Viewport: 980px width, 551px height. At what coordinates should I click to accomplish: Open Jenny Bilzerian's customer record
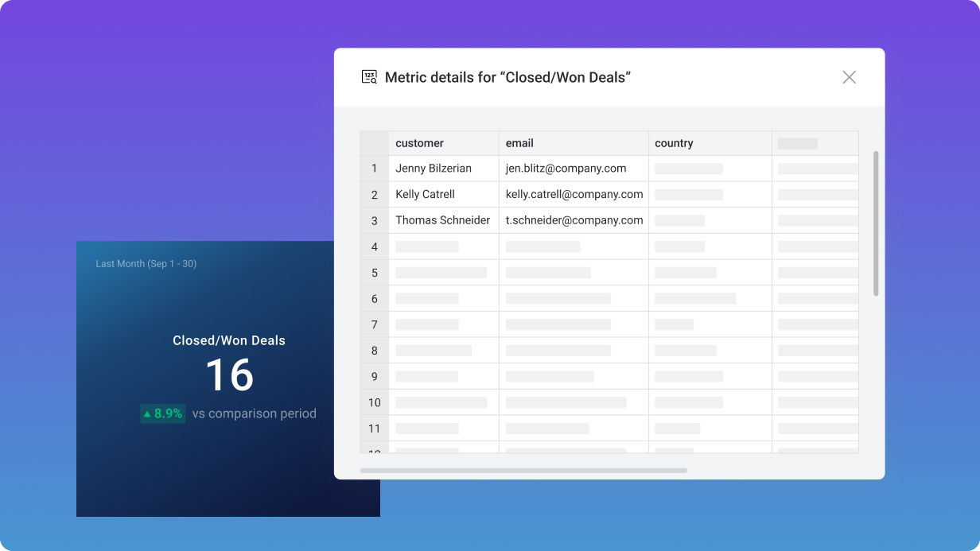[x=433, y=169]
